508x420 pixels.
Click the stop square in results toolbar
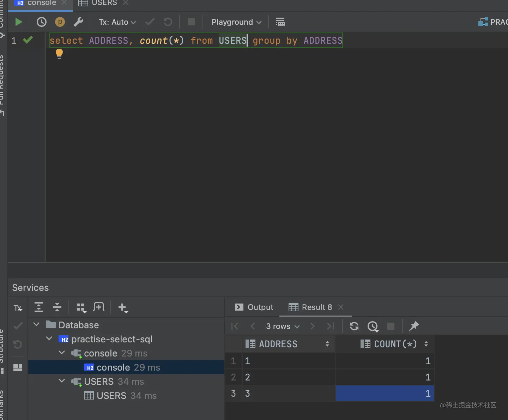tap(391, 326)
